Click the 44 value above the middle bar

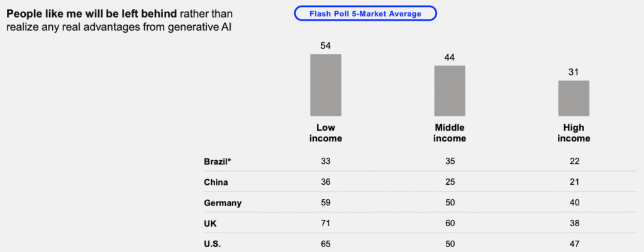click(450, 57)
